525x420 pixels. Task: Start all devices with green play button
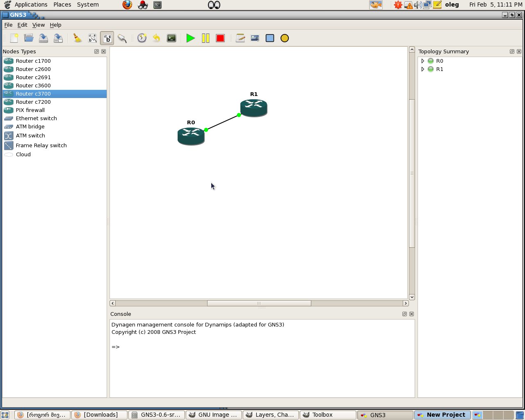coord(190,38)
